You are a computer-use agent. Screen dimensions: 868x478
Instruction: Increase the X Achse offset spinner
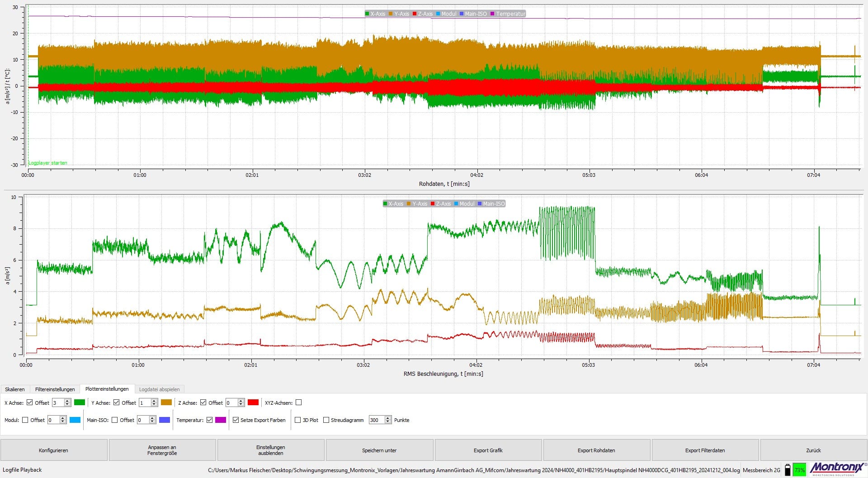(x=67, y=401)
